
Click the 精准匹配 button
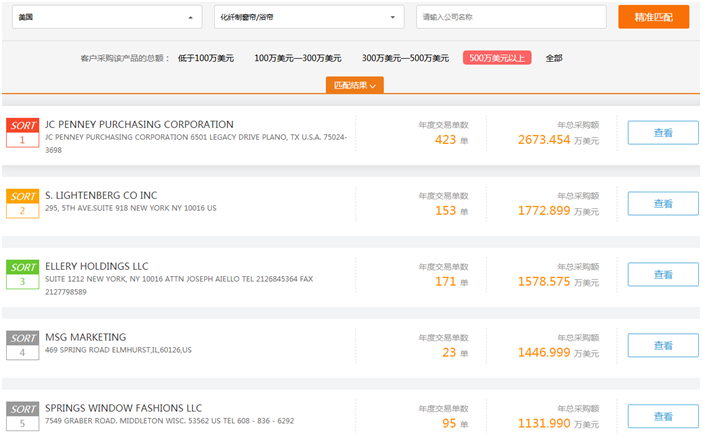pyautogui.click(x=654, y=17)
